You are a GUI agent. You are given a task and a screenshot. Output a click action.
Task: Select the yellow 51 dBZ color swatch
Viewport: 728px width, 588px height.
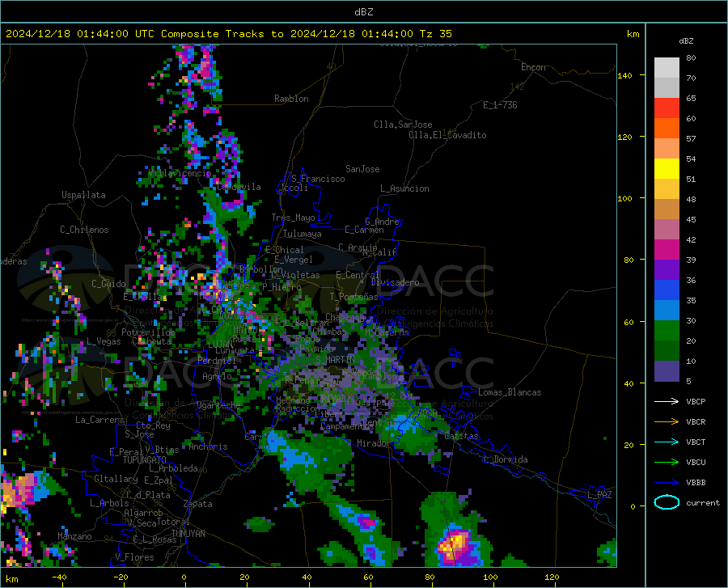tap(667, 169)
